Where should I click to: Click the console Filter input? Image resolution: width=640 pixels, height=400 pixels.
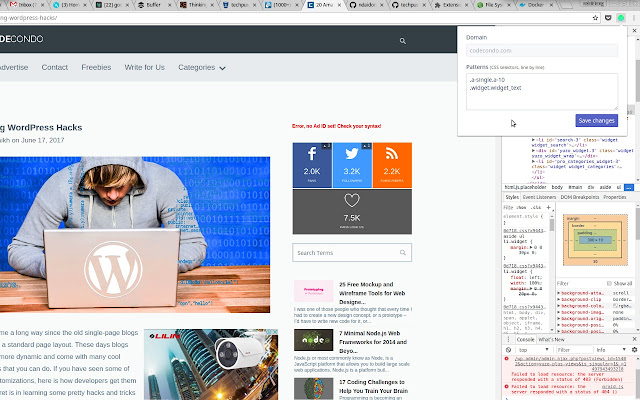tap(574, 350)
